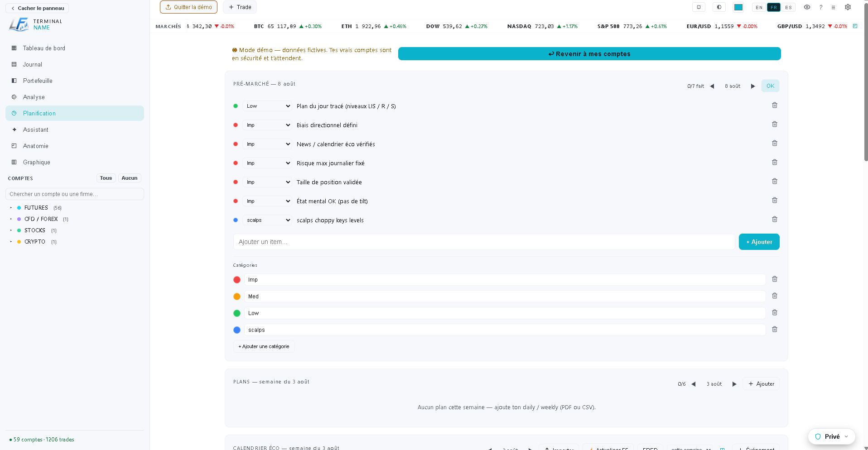Select Aucun accounts filter
Screen dimensions: 868x450
130,178
